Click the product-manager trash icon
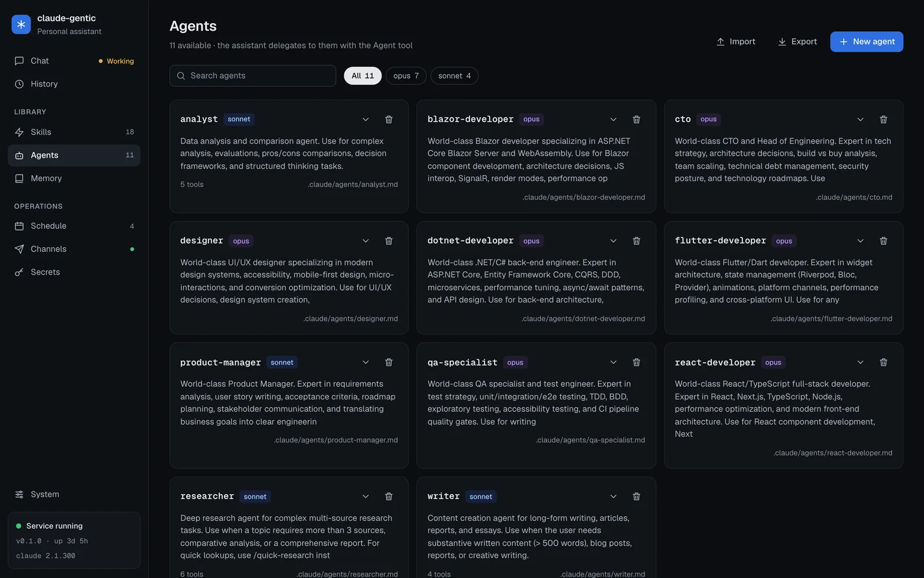The image size is (924, 578). point(389,362)
